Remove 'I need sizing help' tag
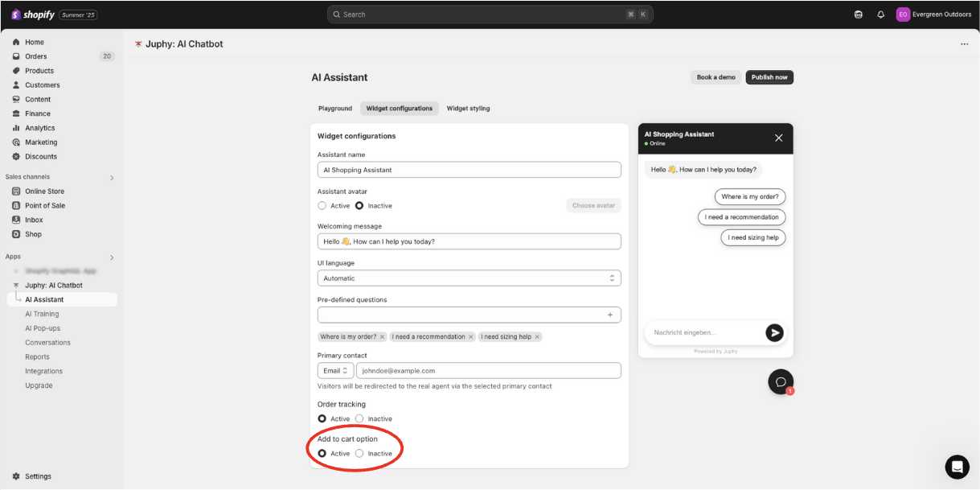980x490 pixels. coord(537,337)
